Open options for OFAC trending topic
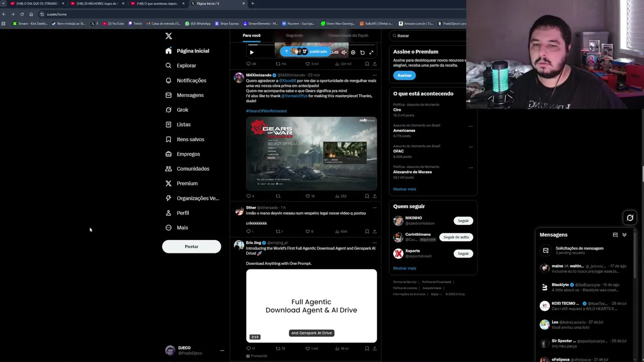 coord(470,147)
